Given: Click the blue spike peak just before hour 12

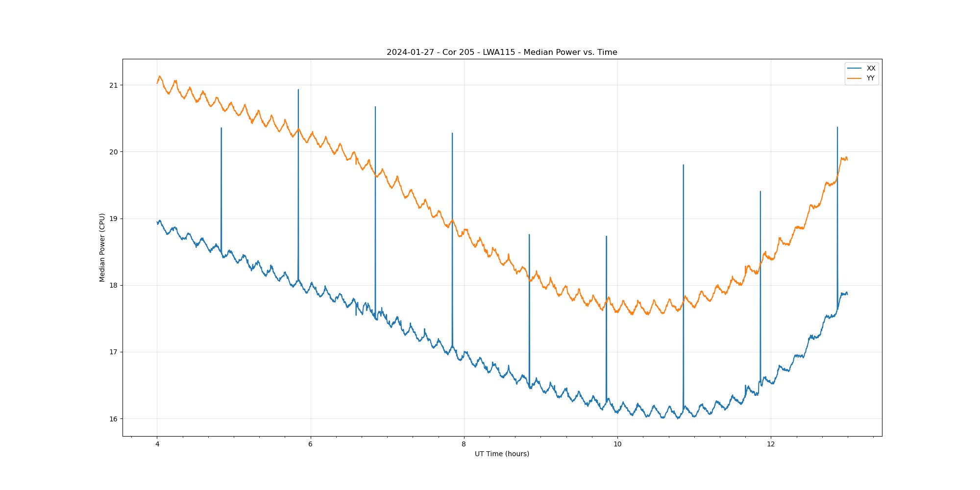Looking at the screenshot, I should tap(760, 192).
